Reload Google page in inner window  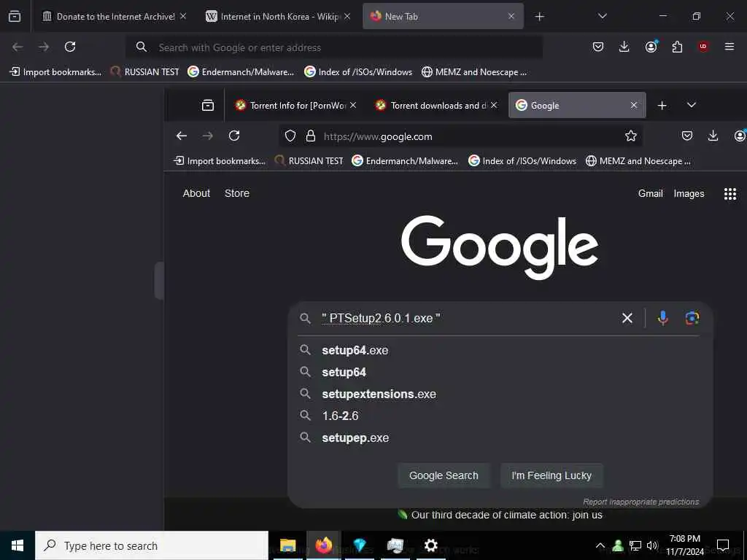[x=234, y=136]
